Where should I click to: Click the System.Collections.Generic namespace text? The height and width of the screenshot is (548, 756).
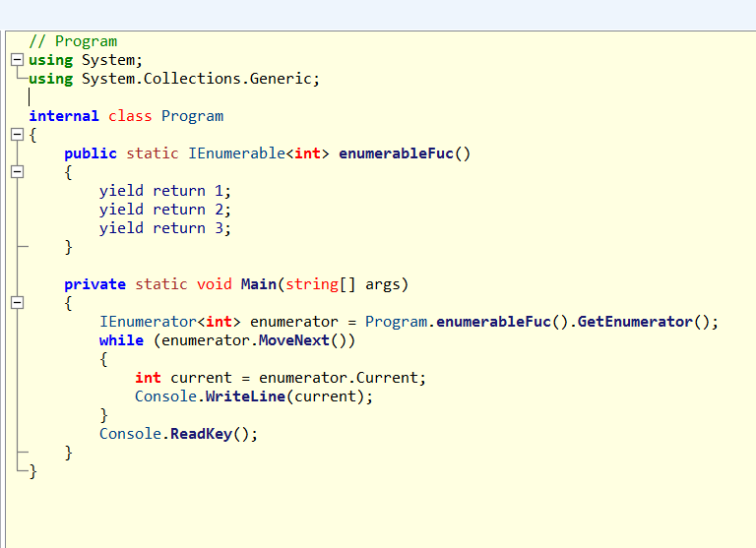click(x=196, y=79)
